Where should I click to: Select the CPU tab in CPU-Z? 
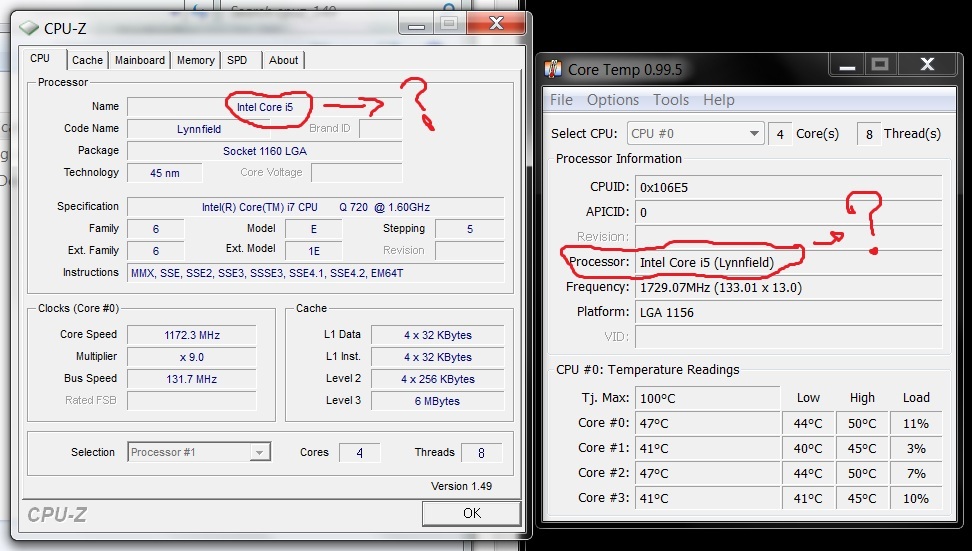[x=40, y=58]
